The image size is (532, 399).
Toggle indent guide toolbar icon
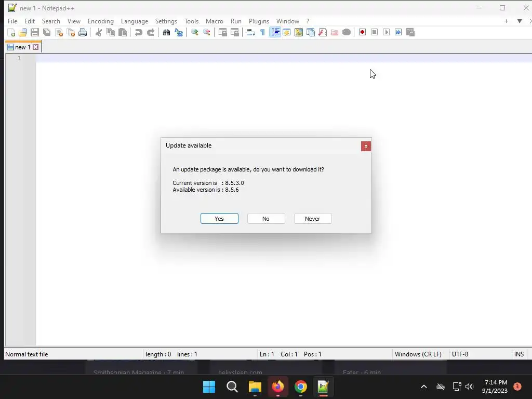click(275, 32)
